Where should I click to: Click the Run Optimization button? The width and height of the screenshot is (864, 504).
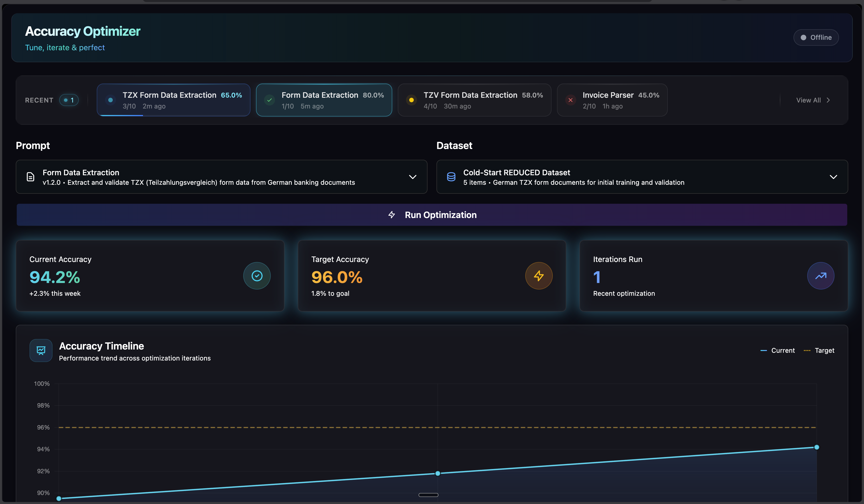[x=432, y=215]
